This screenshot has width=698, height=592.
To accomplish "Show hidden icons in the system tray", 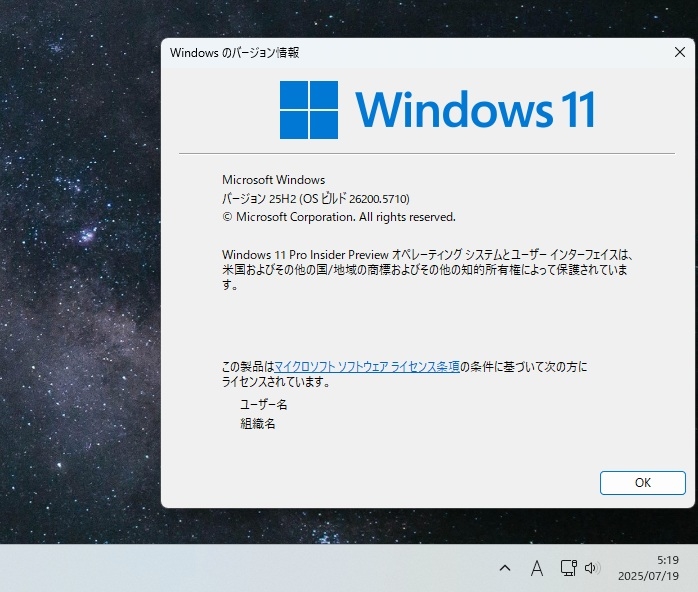I will point(505,568).
